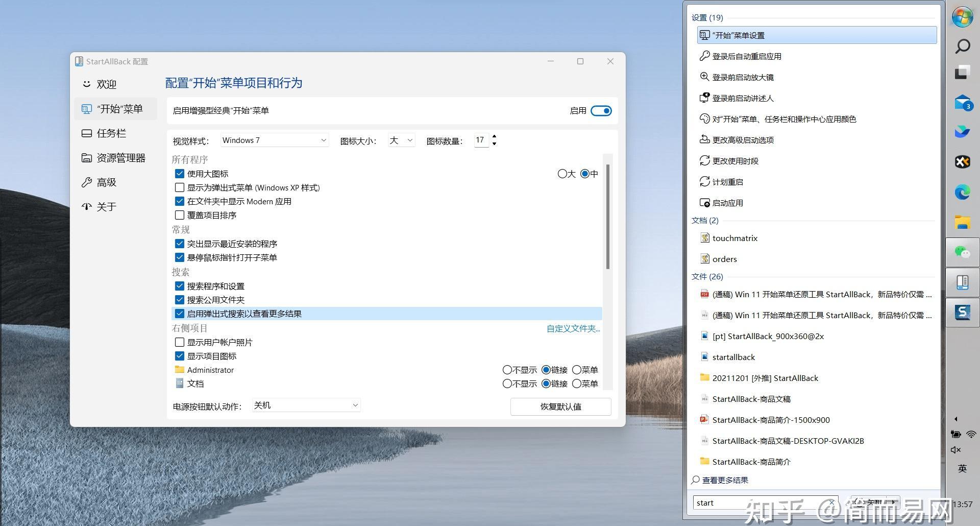Viewport: 980px width, 526px height.
Task: Click 查看更多结果 search link
Action: [725, 480]
